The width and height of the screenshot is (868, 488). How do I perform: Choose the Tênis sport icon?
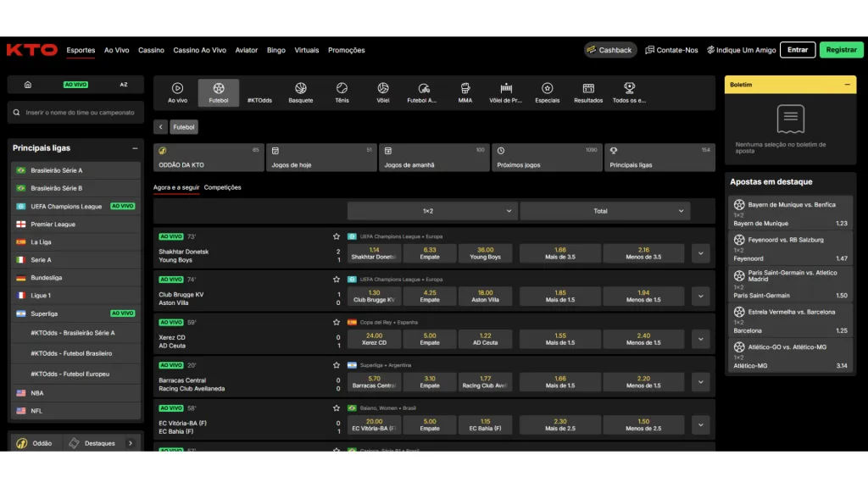[x=342, y=92]
